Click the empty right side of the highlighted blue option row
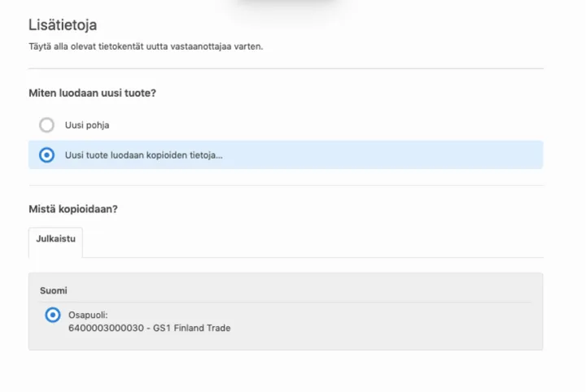586x392 pixels. click(407, 155)
